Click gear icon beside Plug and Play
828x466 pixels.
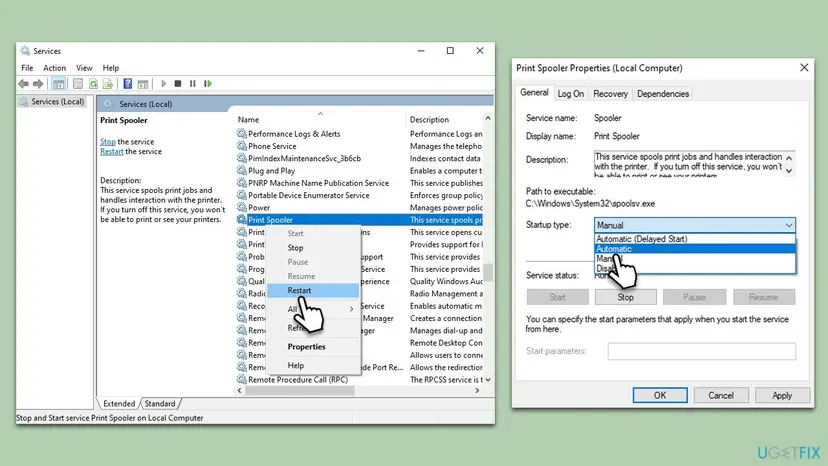click(241, 171)
